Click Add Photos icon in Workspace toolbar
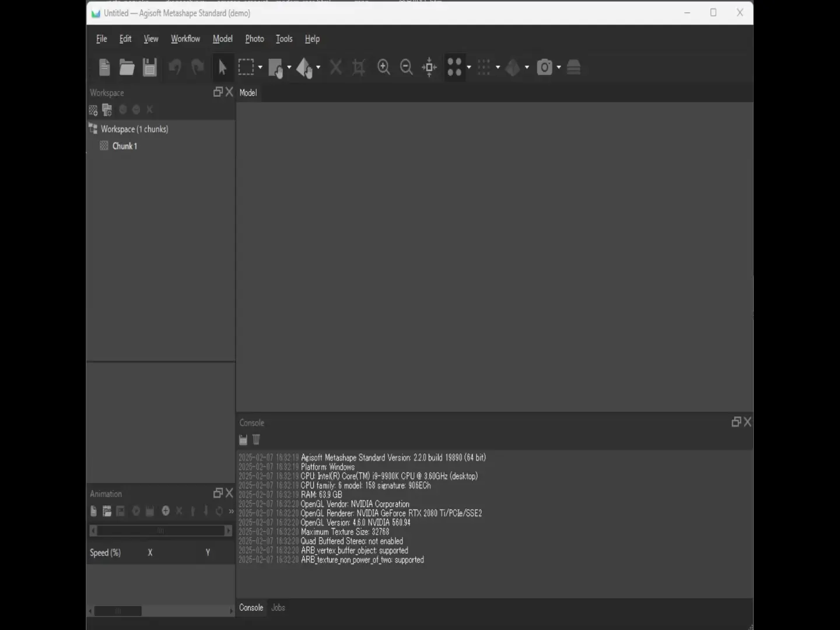Image resolution: width=840 pixels, height=630 pixels. coord(107,110)
